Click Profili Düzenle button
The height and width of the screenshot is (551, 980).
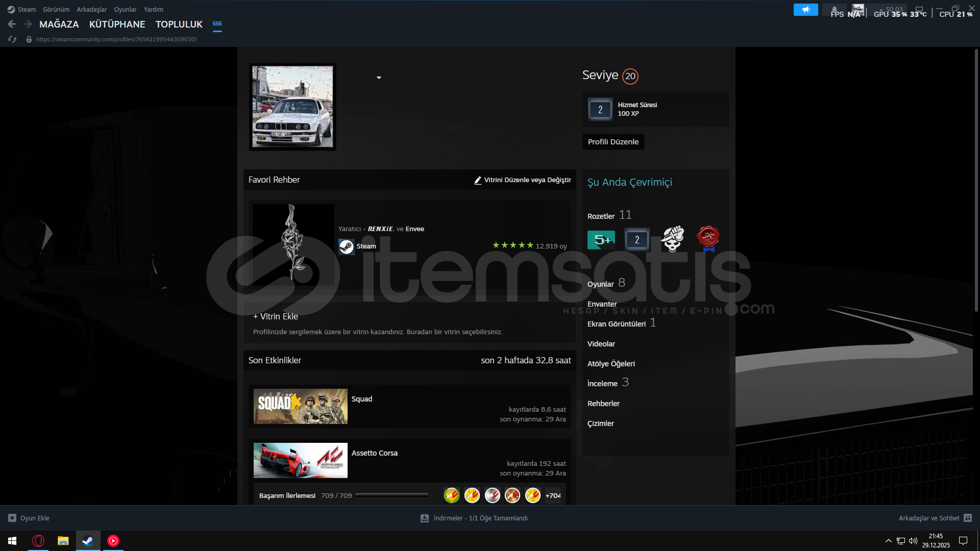point(613,142)
